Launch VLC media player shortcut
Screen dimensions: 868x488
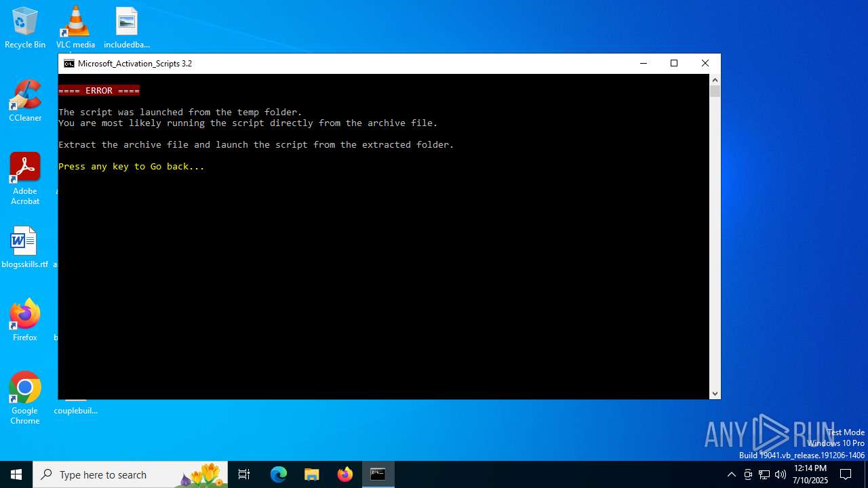pyautogui.click(x=75, y=28)
